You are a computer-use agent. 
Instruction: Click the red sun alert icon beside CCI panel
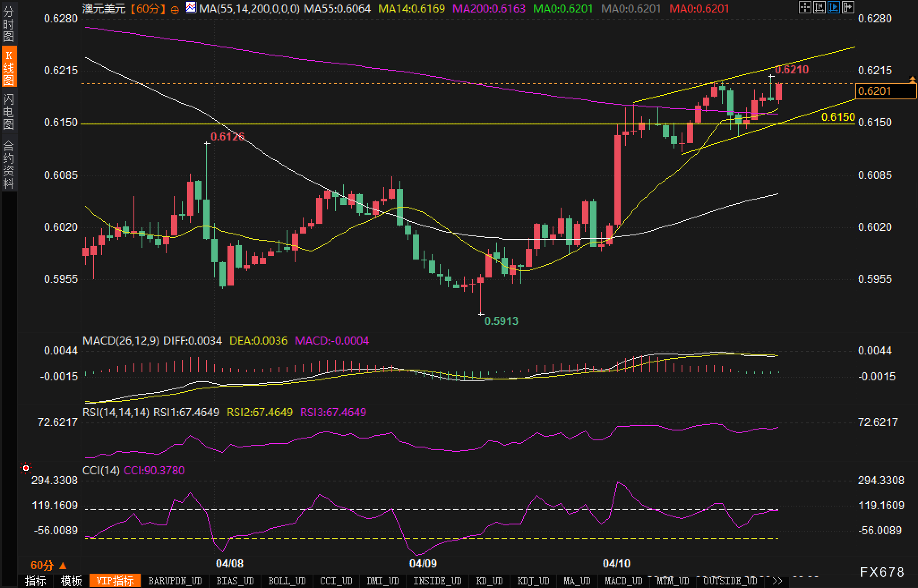(x=26, y=468)
